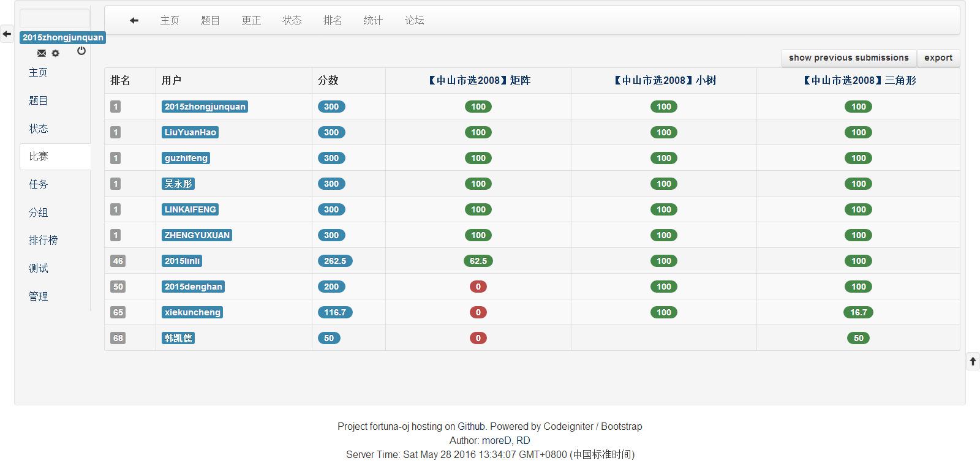Select 比赛 in left sidebar
980x469 pixels.
coord(55,156)
